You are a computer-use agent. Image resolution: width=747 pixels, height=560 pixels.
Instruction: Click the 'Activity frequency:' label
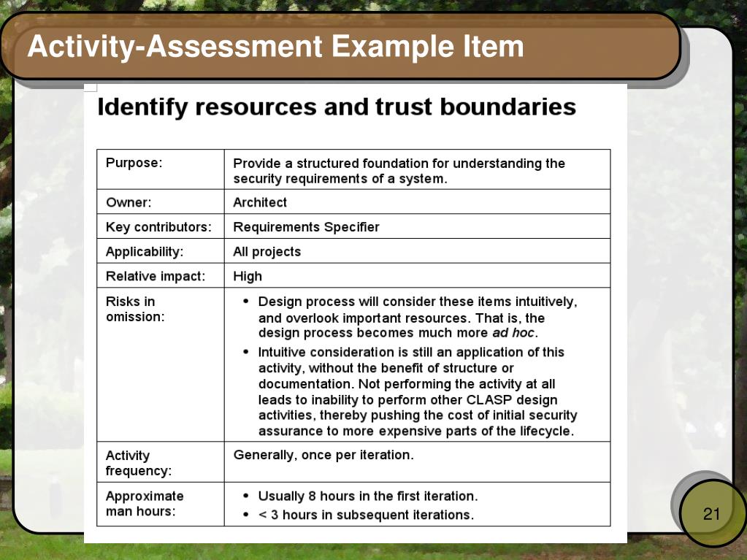(138, 463)
